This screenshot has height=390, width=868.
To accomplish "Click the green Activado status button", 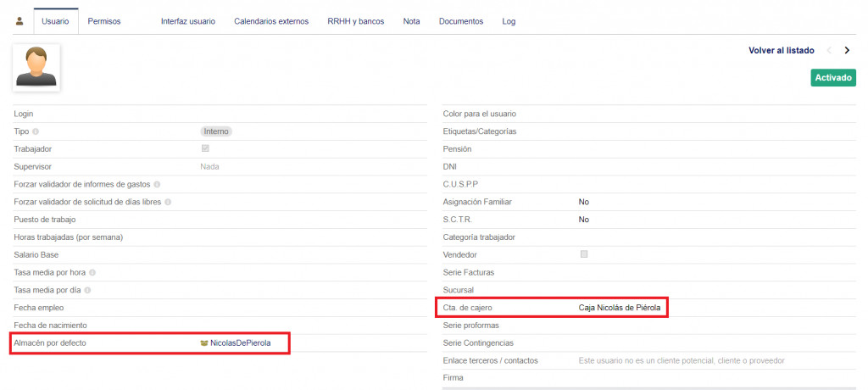I will 833,78.
